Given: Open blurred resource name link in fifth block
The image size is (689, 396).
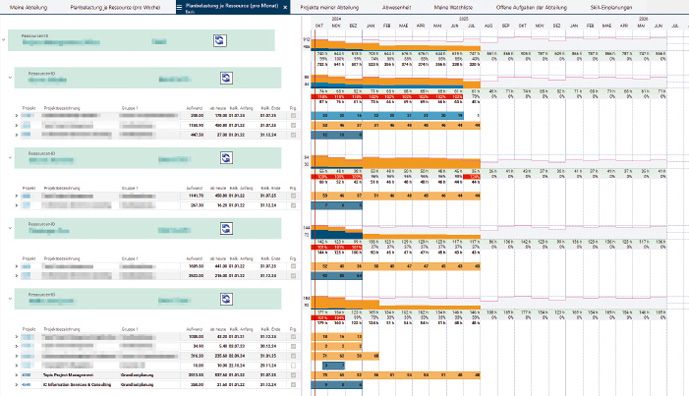Looking at the screenshot, I should pyautogui.click(x=51, y=302).
